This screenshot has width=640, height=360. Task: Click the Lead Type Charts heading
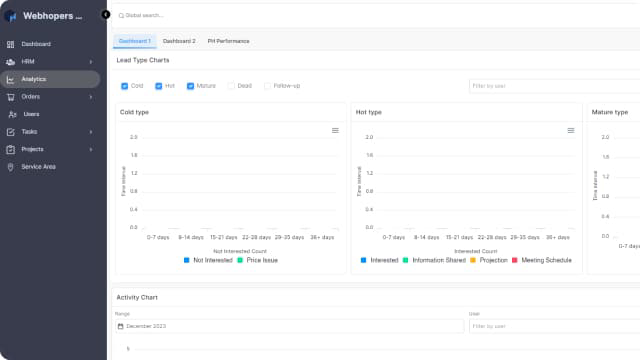143,60
